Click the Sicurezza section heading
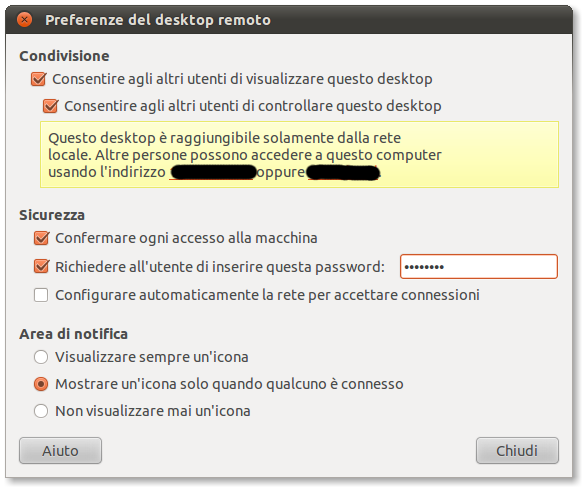The image size is (582, 487). (52, 215)
